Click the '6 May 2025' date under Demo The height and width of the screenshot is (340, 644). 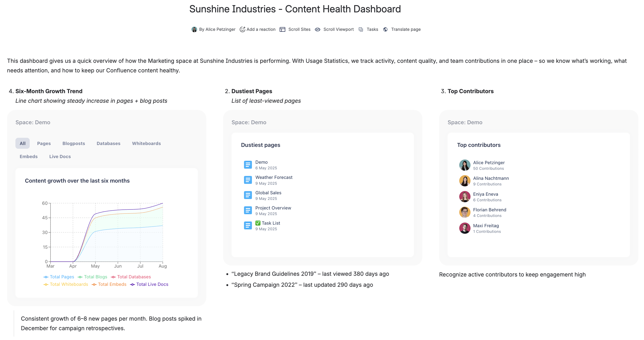266,168
